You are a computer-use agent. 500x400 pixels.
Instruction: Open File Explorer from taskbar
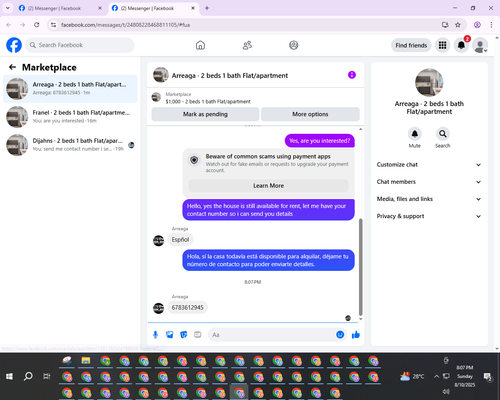pyautogui.click(x=86, y=360)
